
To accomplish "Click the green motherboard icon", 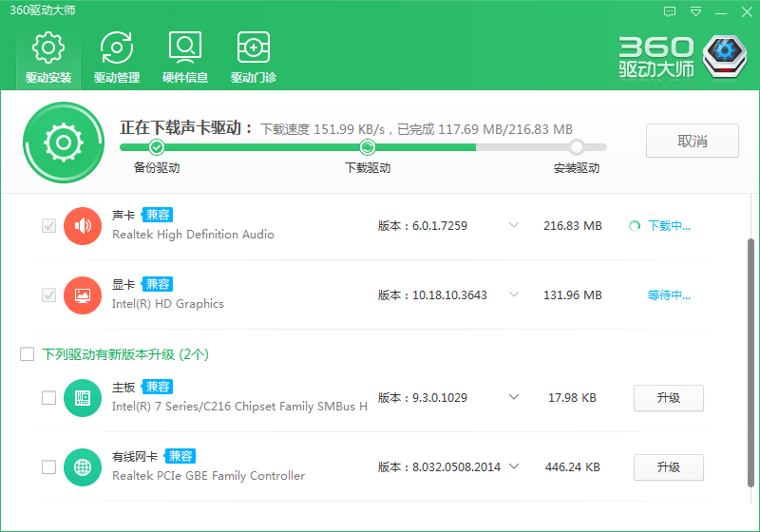I will click(83, 398).
